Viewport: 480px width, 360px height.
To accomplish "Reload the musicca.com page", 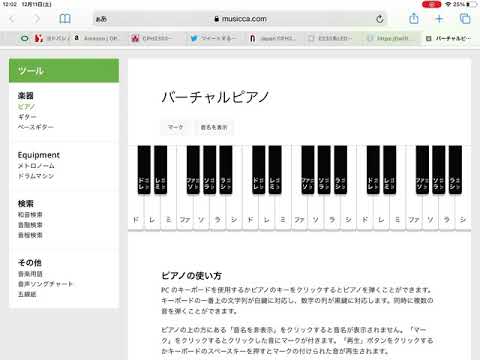I will coord(380,19).
